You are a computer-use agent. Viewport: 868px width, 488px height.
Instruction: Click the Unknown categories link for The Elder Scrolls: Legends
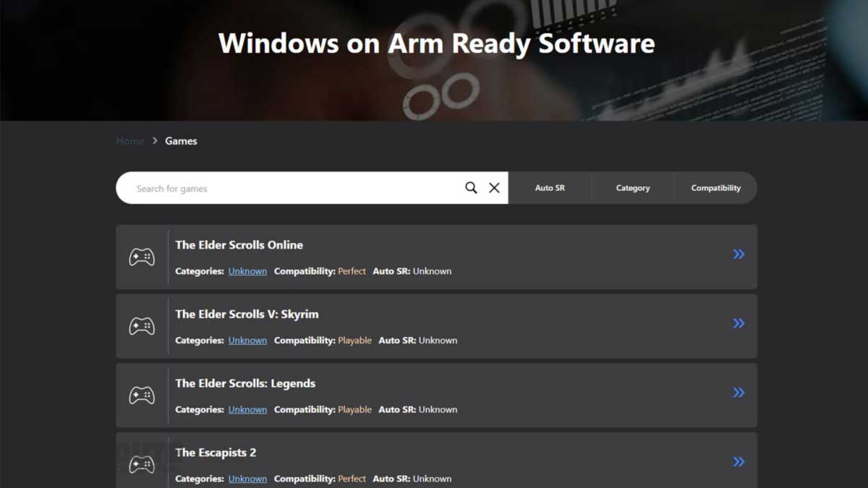click(247, 409)
